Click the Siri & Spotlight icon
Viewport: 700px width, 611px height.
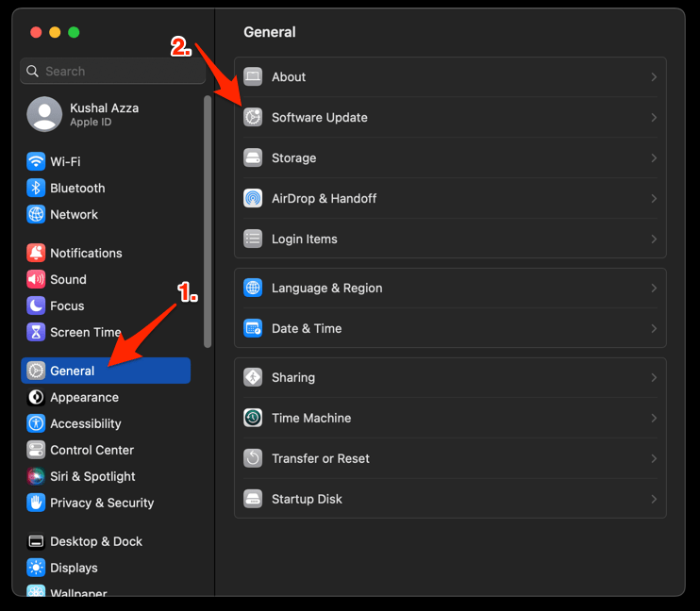click(36, 477)
